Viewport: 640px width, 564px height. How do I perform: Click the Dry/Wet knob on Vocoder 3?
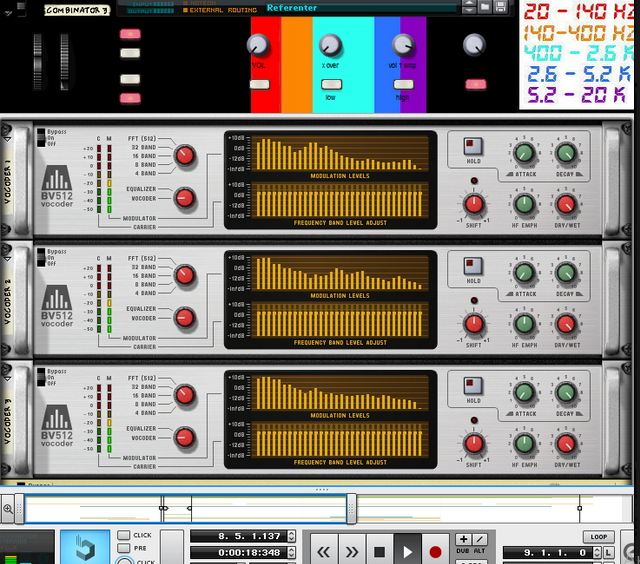tap(566, 444)
